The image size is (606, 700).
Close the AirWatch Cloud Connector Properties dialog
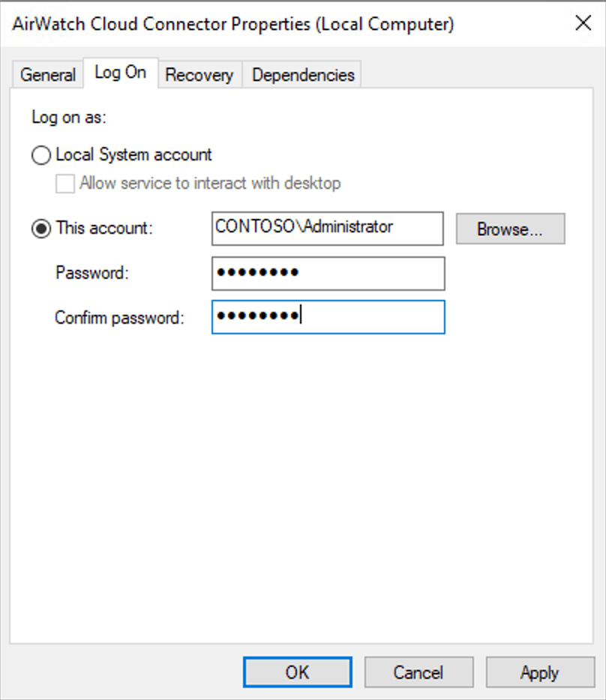click(x=583, y=23)
